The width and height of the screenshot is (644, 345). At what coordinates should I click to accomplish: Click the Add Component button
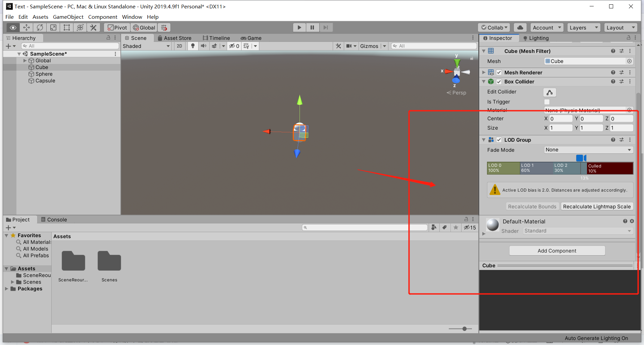point(557,251)
